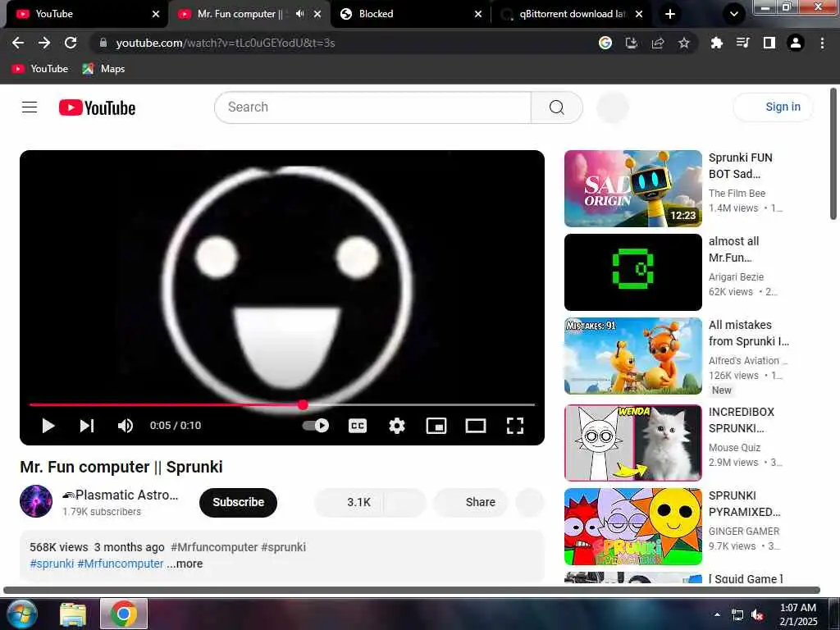Open Maps bookmark in bookmarks bar
Screen dimensions: 840x630
point(103,69)
